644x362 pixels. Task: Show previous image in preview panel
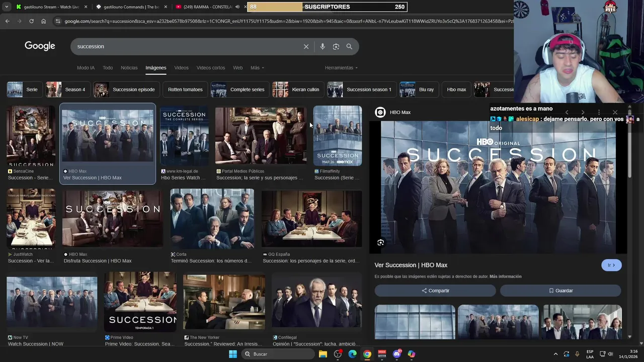pos(567,112)
